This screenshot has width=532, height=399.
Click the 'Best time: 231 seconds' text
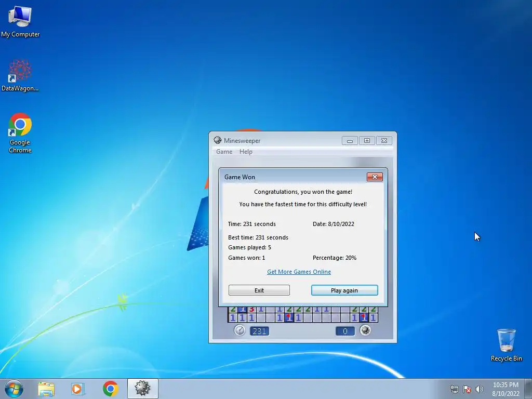[258, 237]
